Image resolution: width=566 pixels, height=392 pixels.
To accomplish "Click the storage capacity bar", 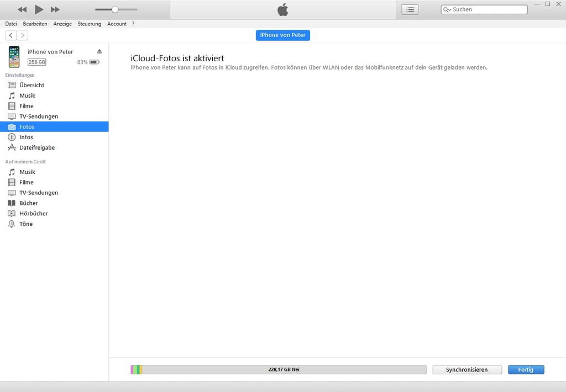I will pos(279,369).
